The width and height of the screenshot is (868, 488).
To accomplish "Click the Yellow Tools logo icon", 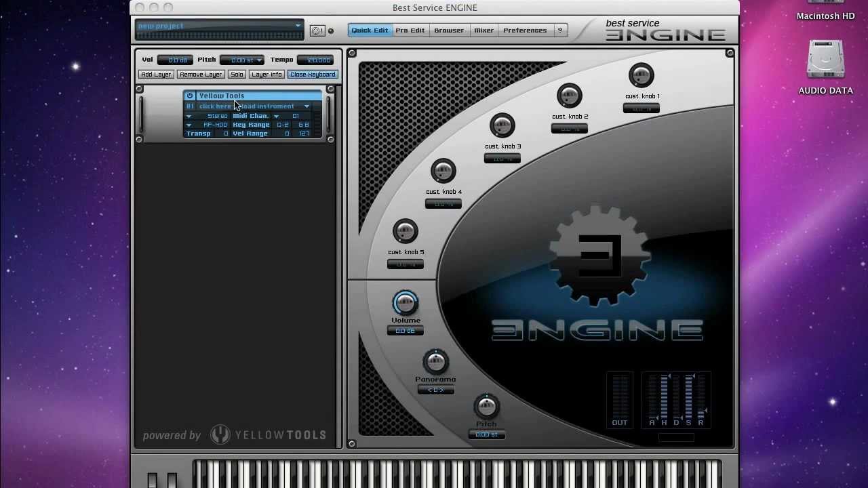I will (220, 435).
